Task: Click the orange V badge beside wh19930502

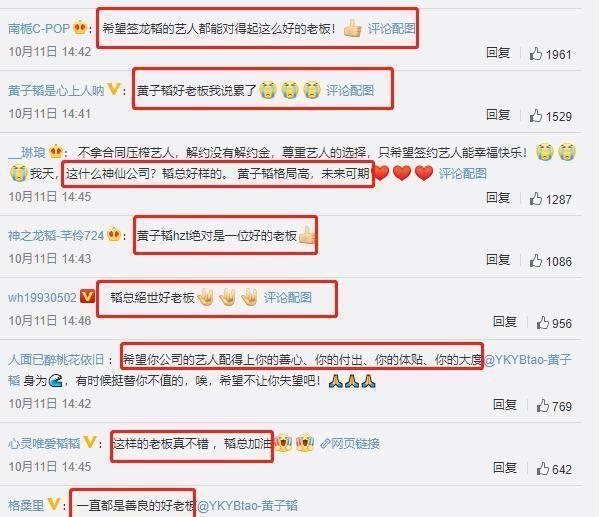Action: point(87,297)
